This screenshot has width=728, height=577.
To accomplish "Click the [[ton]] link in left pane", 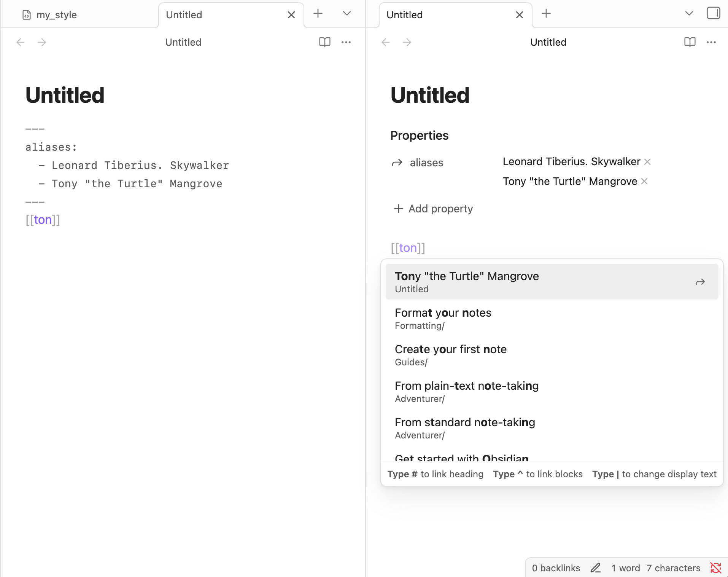I will (x=43, y=220).
